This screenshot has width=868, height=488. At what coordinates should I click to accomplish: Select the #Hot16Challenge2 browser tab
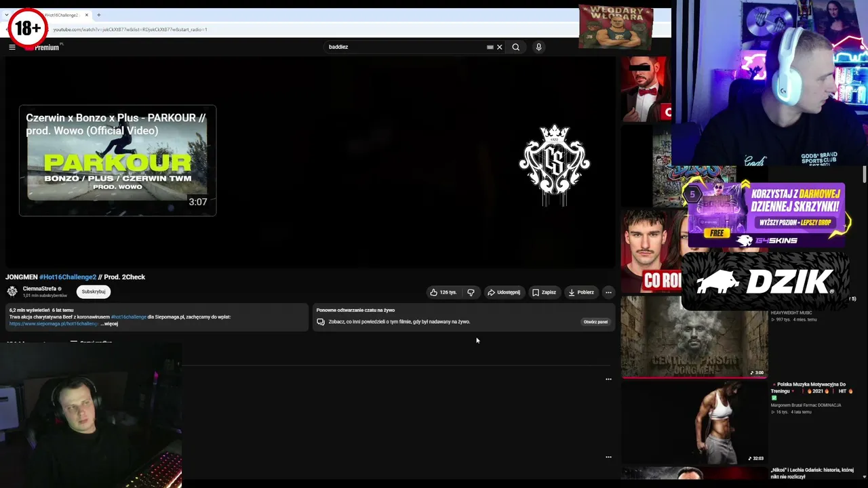click(x=62, y=15)
